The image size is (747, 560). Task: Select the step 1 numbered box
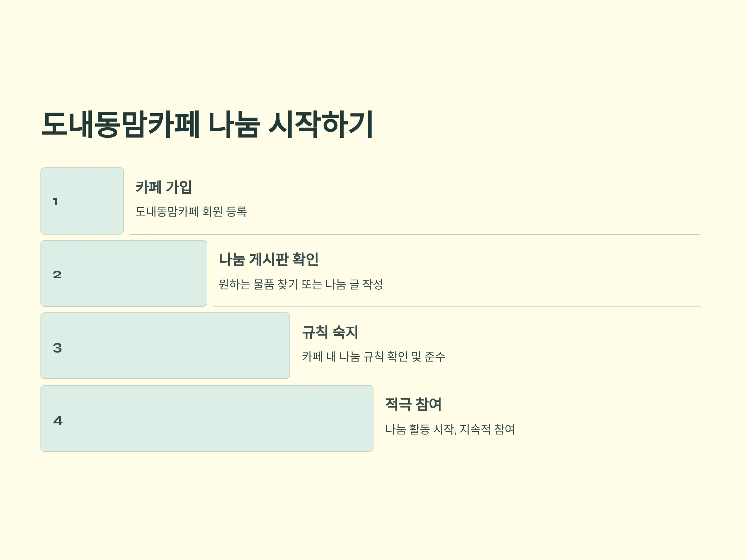[x=82, y=201]
